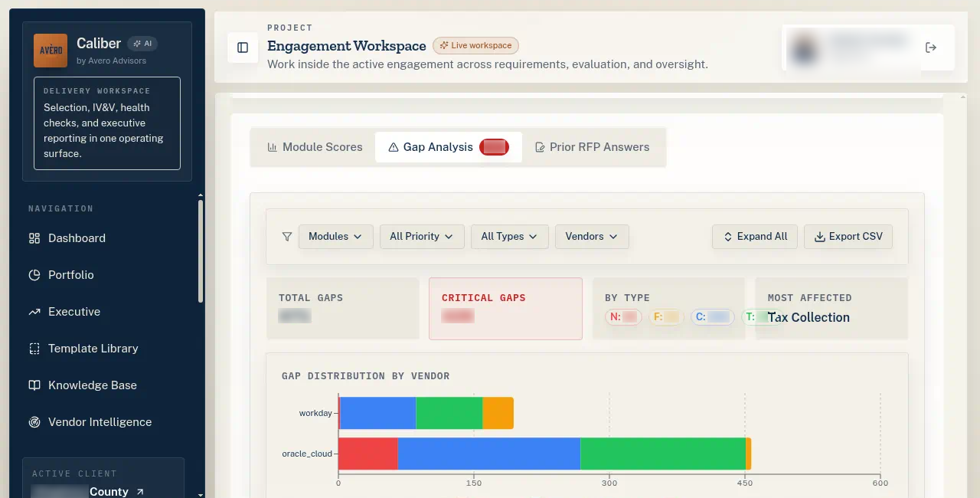Click the Gap Distribution by Vendor heading
980x498 pixels.
tap(365, 376)
